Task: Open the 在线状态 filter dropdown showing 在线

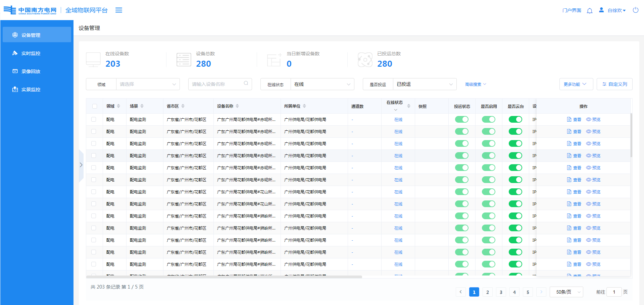Action: (322, 84)
